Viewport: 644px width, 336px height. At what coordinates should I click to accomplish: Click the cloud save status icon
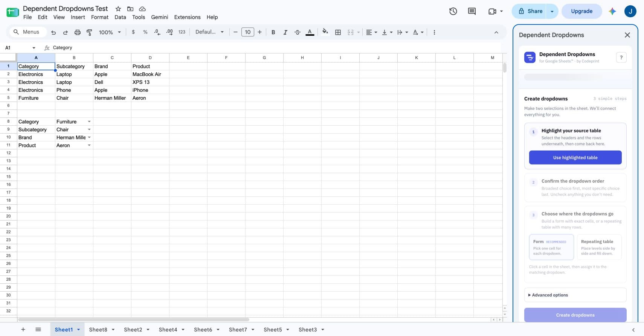142,9
